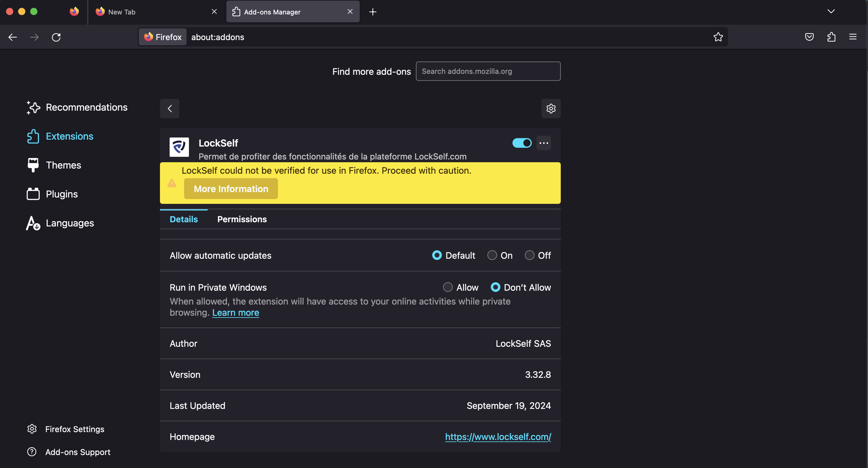The height and width of the screenshot is (468, 868).
Task: Click the 'Run in Private Windows' label
Action: click(x=218, y=288)
